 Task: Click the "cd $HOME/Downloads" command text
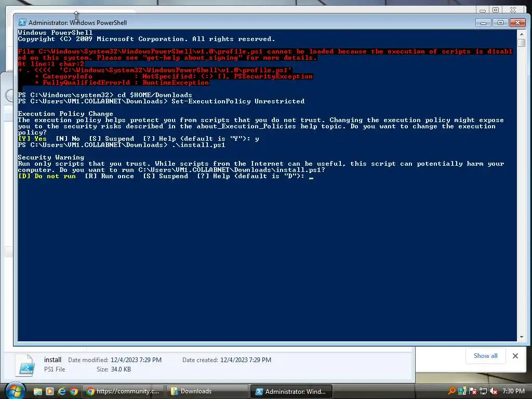[155, 95]
